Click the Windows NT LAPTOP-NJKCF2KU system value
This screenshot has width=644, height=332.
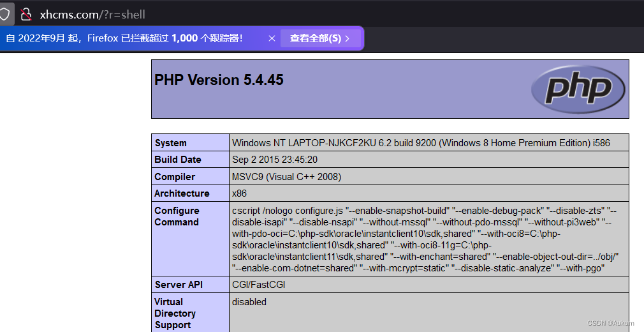click(x=421, y=143)
